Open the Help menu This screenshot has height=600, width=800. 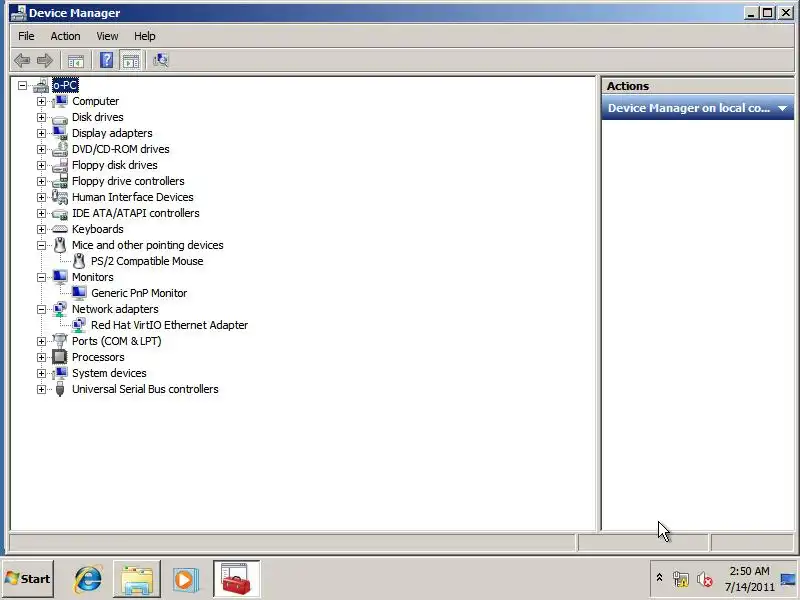[144, 36]
